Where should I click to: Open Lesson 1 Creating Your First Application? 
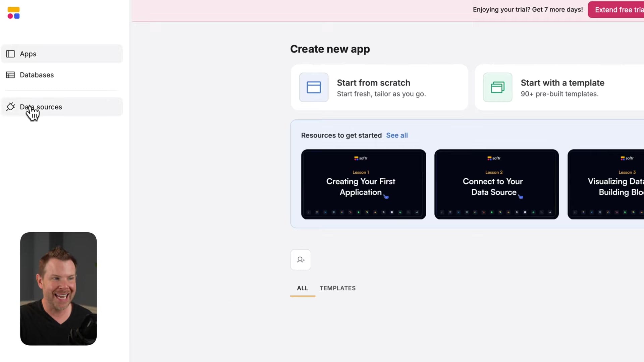[x=364, y=184]
